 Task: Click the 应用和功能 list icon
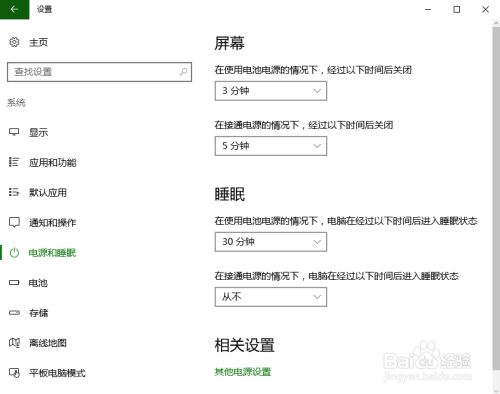coord(14,162)
